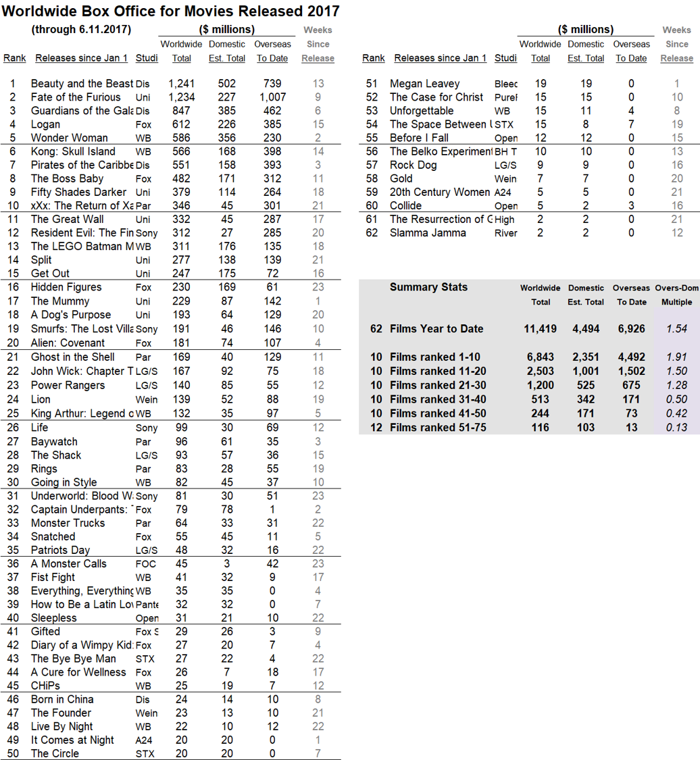Select "Power Rangers" movie title
This screenshot has width=700, height=760.
click(68, 385)
